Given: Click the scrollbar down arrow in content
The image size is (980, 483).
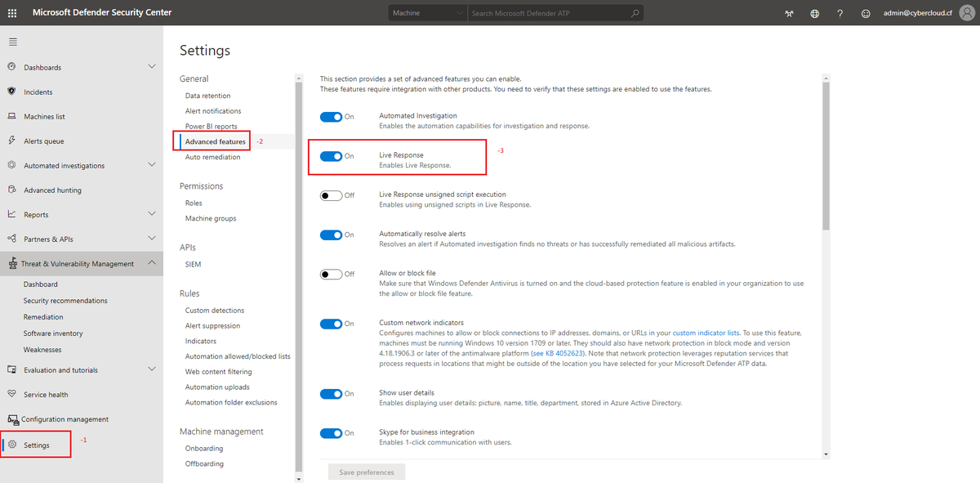Looking at the screenshot, I should [x=826, y=453].
